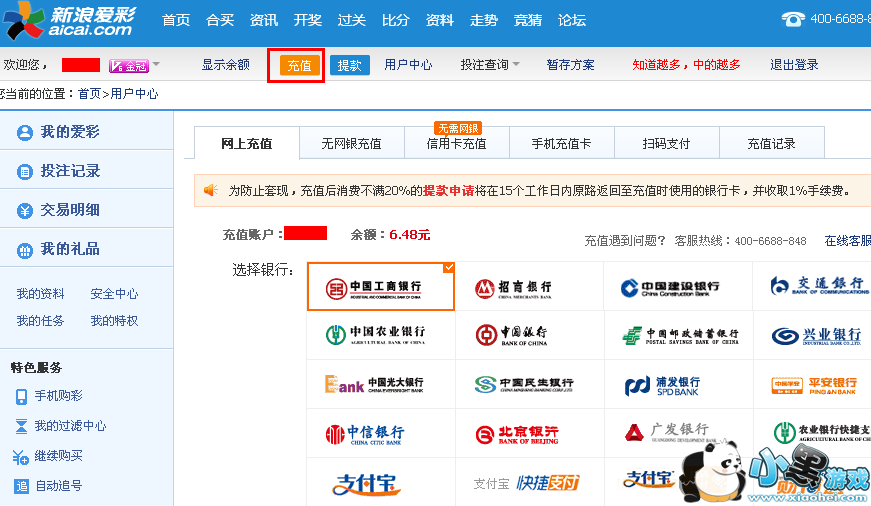This screenshot has width=871, height=506.
Task: Toggle selected 中国工商银行 option
Action: coord(381,286)
